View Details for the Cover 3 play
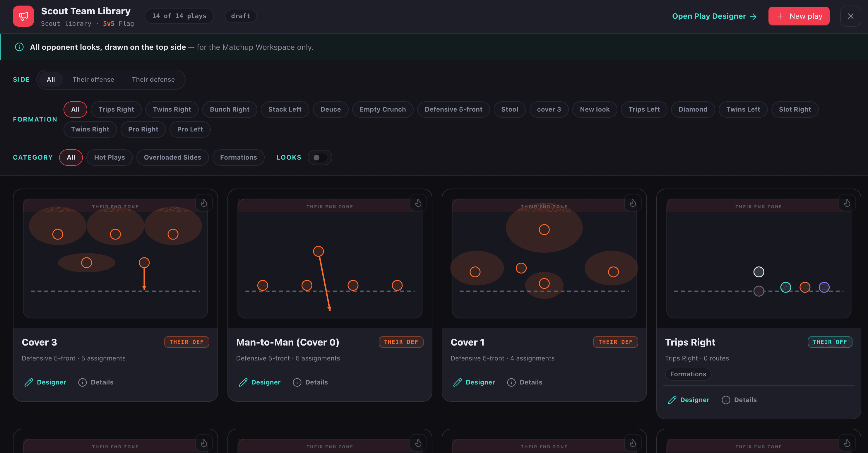868x453 pixels. point(96,382)
